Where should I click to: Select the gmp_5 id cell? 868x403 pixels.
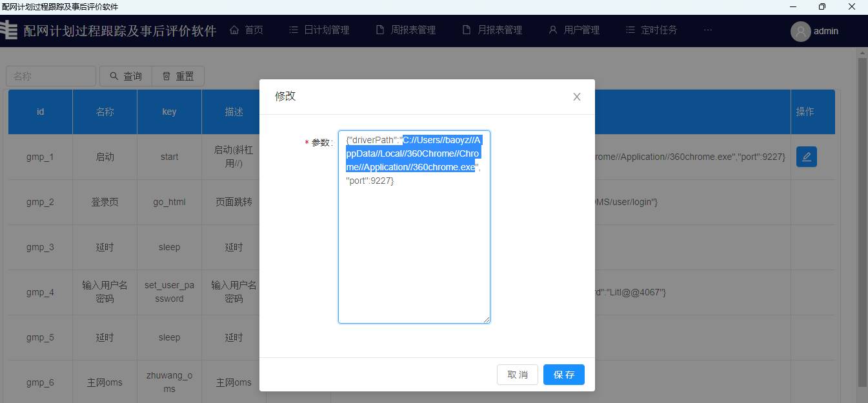point(41,337)
